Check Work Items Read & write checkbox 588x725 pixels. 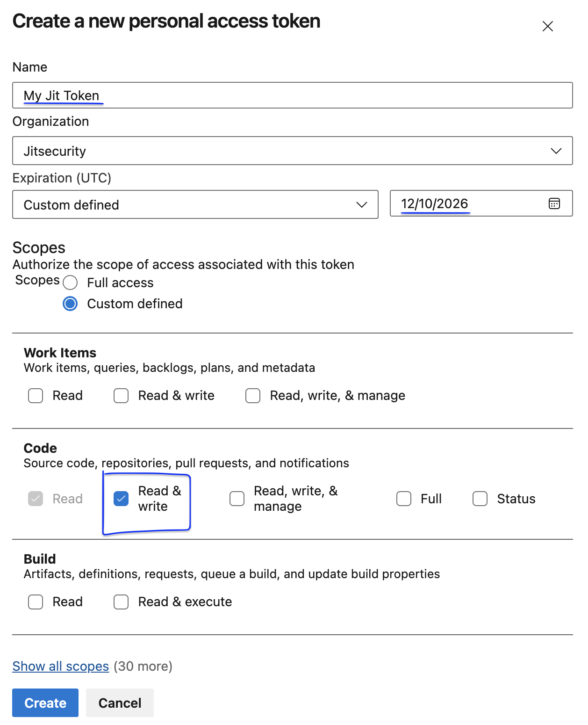[x=121, y=396]
